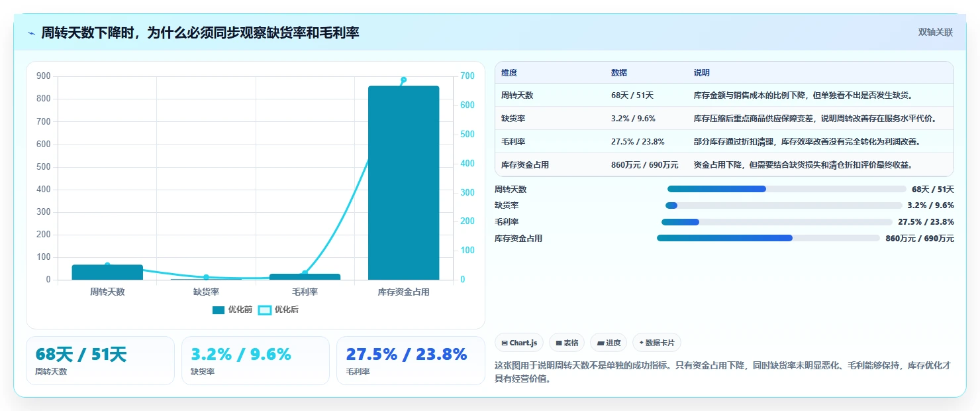Open the 27.5% / 23.8% 毛利率 data card

tap(411, 361)
